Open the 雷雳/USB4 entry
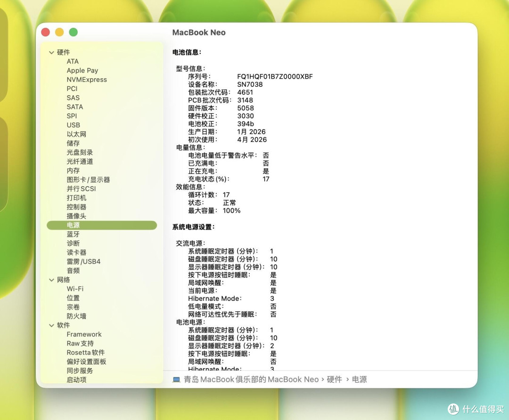Screen dimensions: 509x420 pos(83,261)
